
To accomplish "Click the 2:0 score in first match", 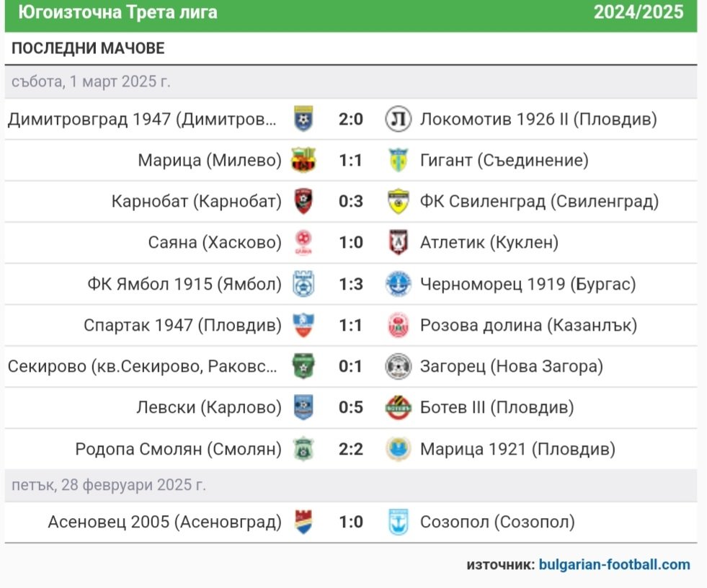I will (x=351, y=119).
